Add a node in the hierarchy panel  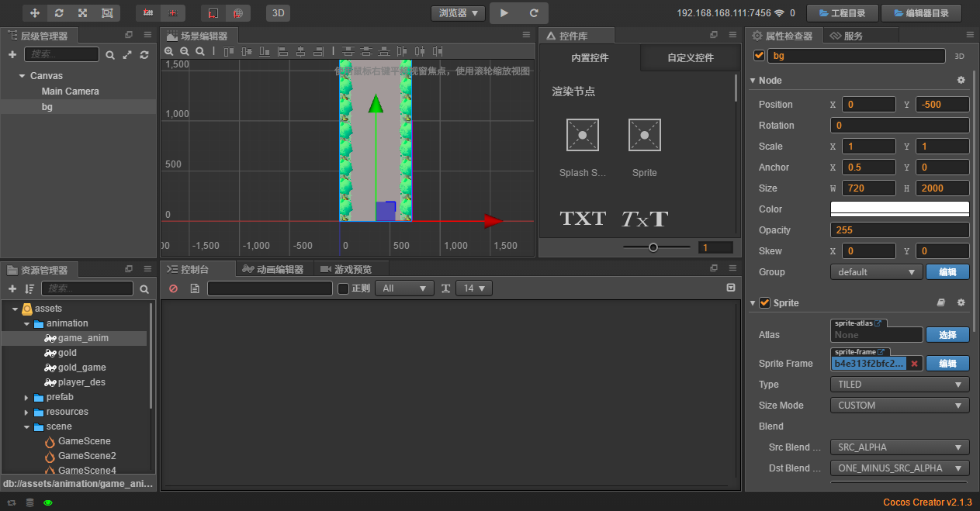click(12, 54)
